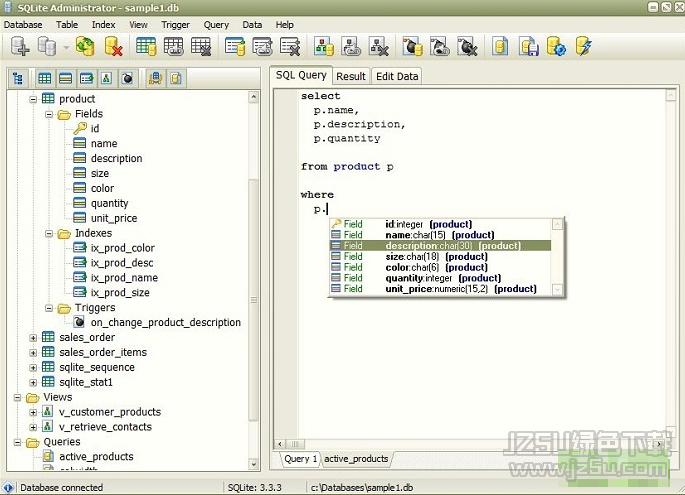Image resolution: width=685 pixels, height=495 pixels.
Task: Click the create trigger toolbar icon
Action: (x=412, y=46)
